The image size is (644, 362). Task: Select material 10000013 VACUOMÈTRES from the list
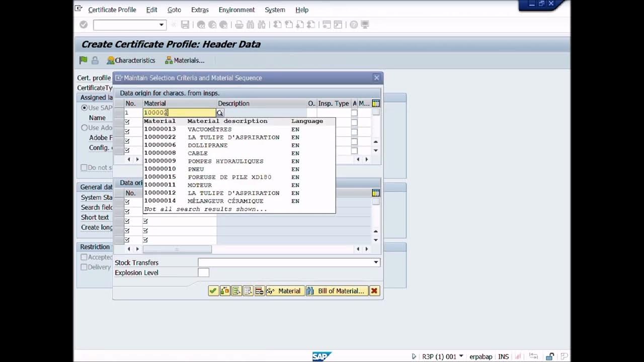point(239,129)
